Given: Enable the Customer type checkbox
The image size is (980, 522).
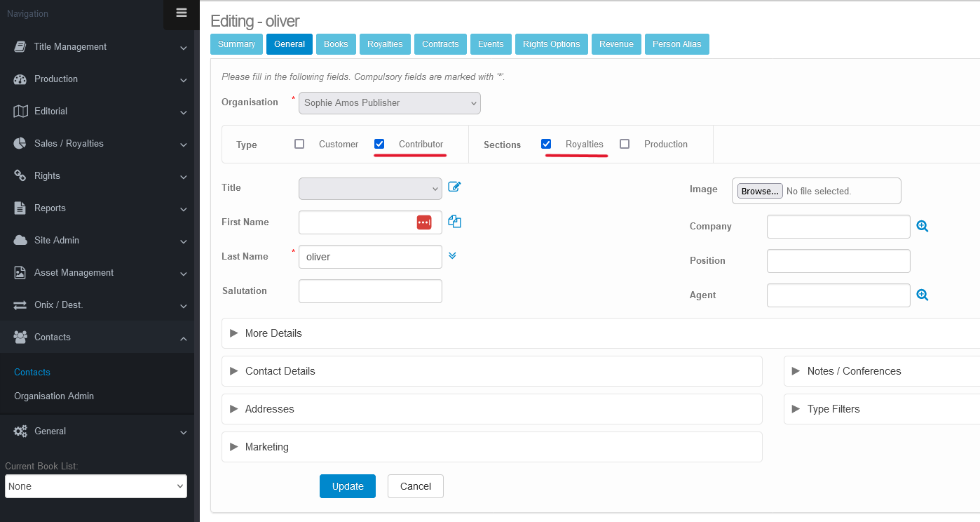Looking at the screenshot, I should click(x=299, y=144).
